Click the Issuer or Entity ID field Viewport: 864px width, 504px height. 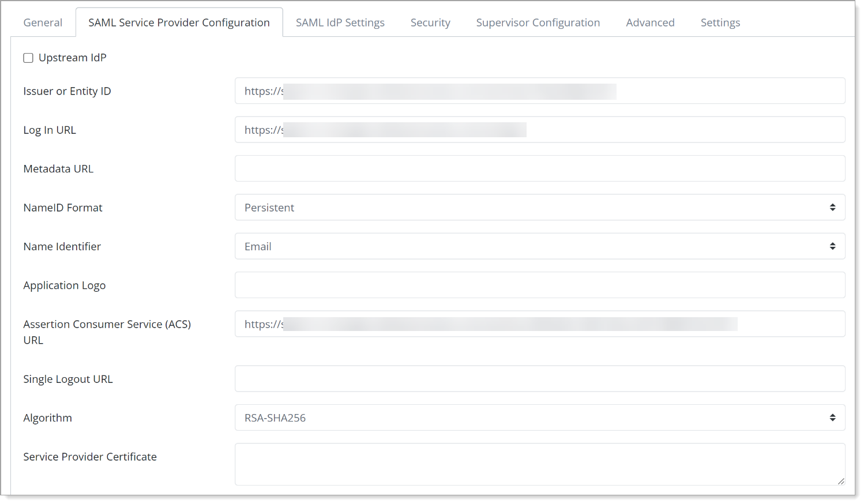click(540, 91)
